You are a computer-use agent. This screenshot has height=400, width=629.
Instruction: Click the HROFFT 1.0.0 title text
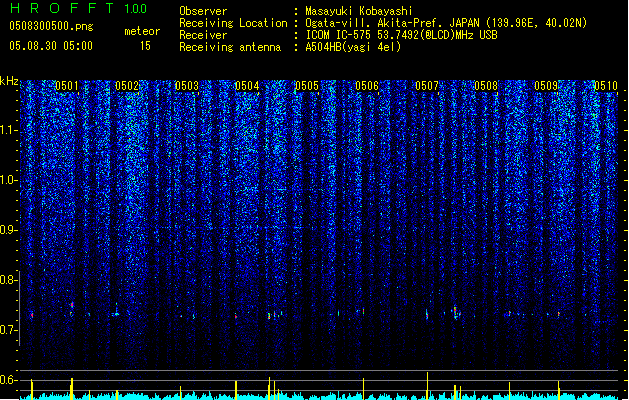[79, 8]
